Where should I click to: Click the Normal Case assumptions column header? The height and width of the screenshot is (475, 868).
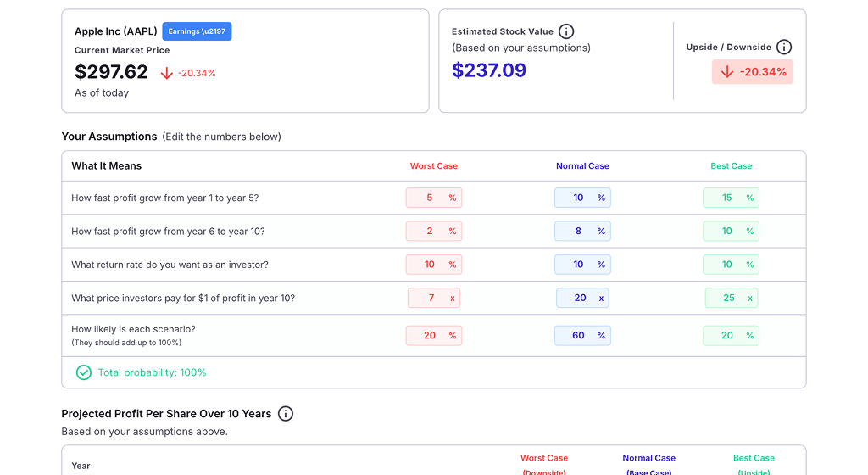pos(582,166)
